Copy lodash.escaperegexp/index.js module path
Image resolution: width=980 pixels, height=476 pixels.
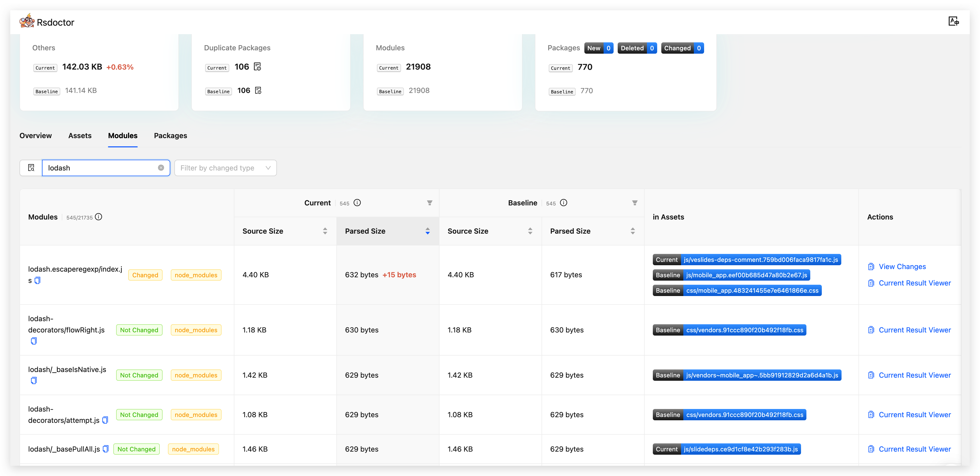pos(37,281)
